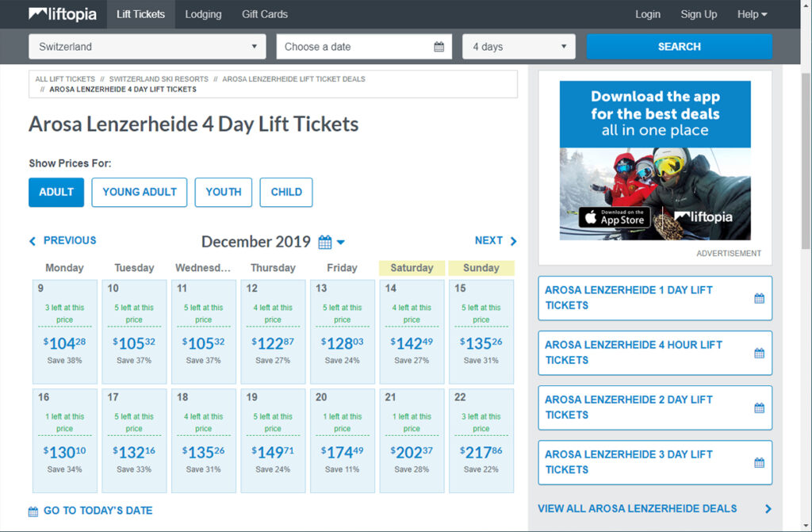Select CHILD price category
This screenshot has height=532, width=812.
(286, 192)
